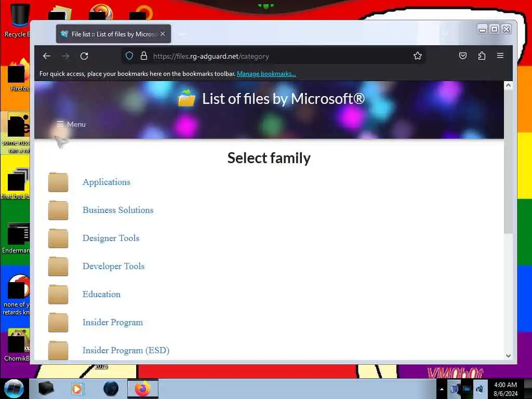Click the folder icon beside Insider Program
The height and width of the screenshot is (399, 532).
58,322
